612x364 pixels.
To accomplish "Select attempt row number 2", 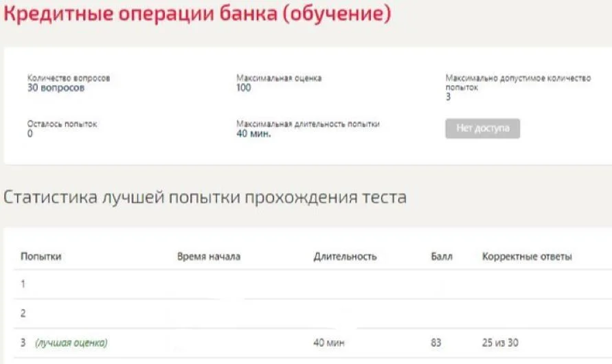I will coord(313,313).
